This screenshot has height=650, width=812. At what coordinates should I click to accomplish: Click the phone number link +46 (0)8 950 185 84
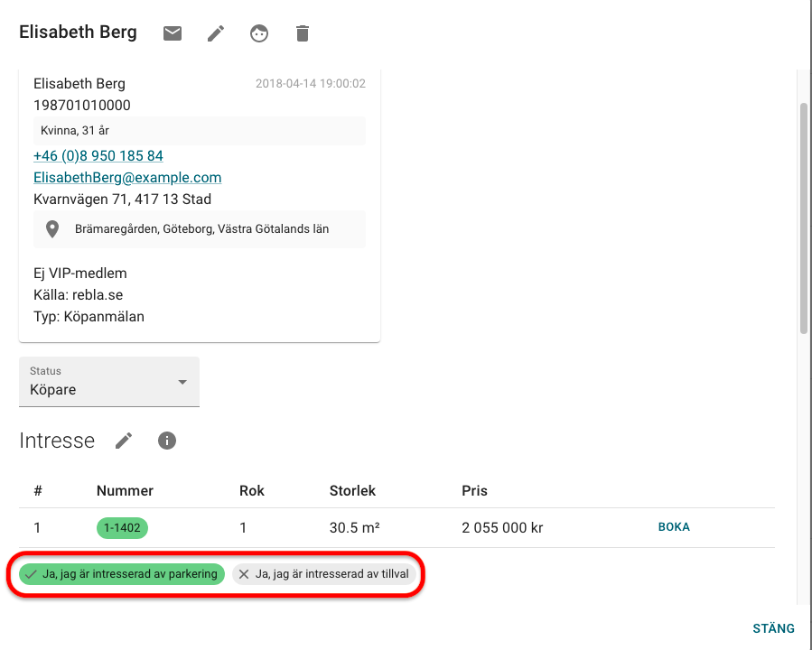click(98, 155)
